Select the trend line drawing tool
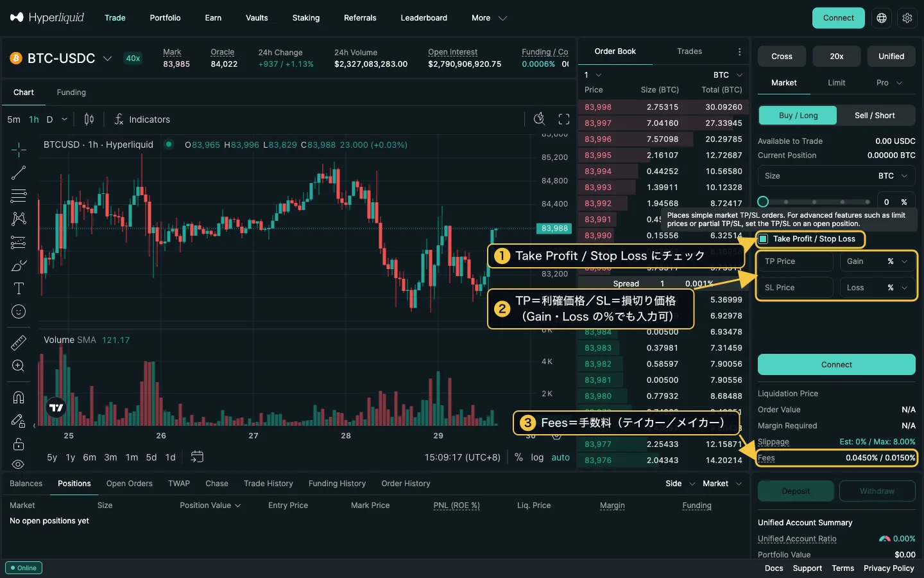Viewport: 924px width, 578px height. 19,173
